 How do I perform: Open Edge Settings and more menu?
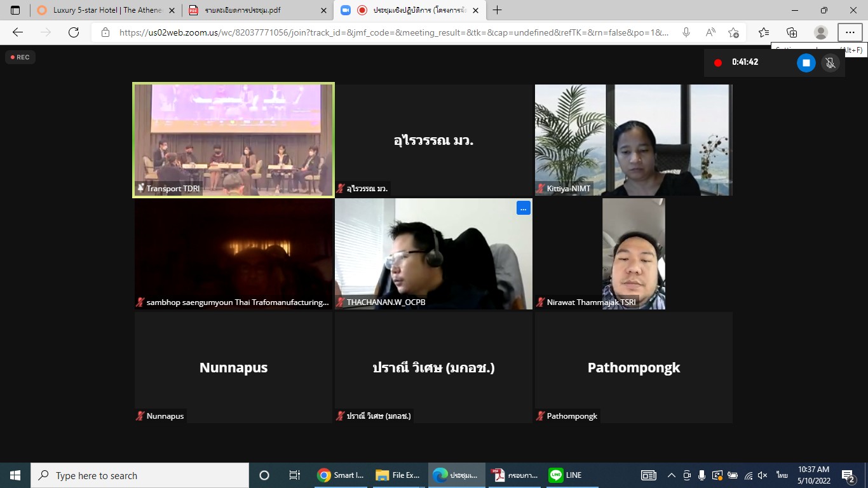[850, 32]
